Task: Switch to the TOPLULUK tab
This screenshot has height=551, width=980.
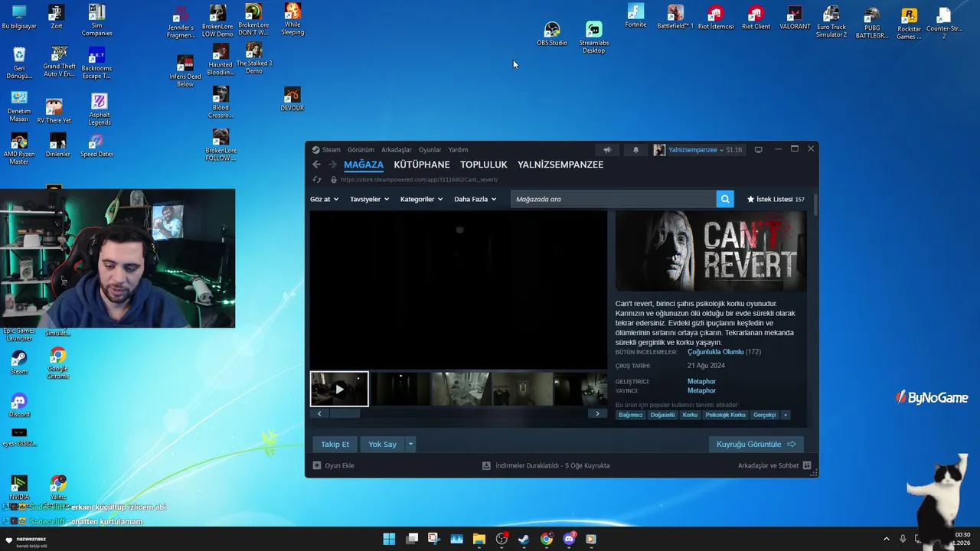Action: 484,165
